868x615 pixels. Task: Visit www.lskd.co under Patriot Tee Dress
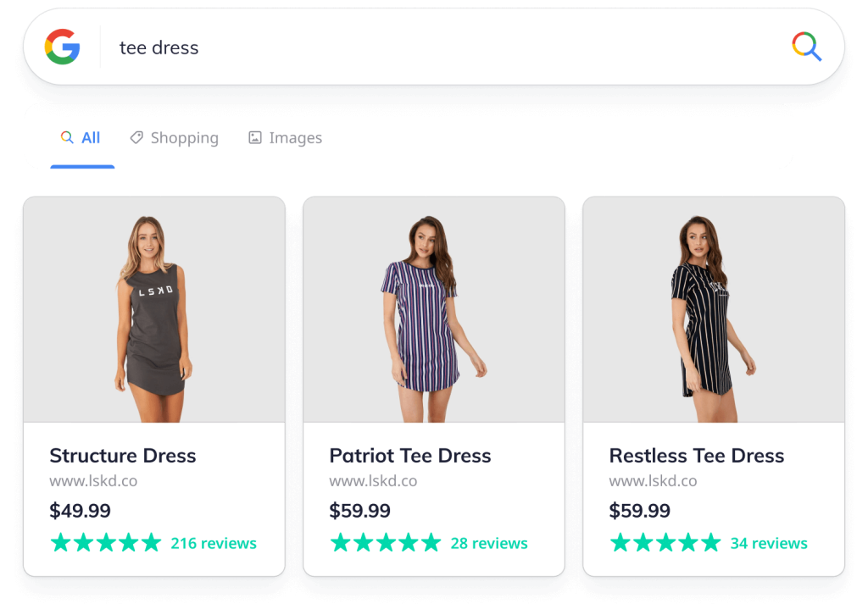point(373,481)
